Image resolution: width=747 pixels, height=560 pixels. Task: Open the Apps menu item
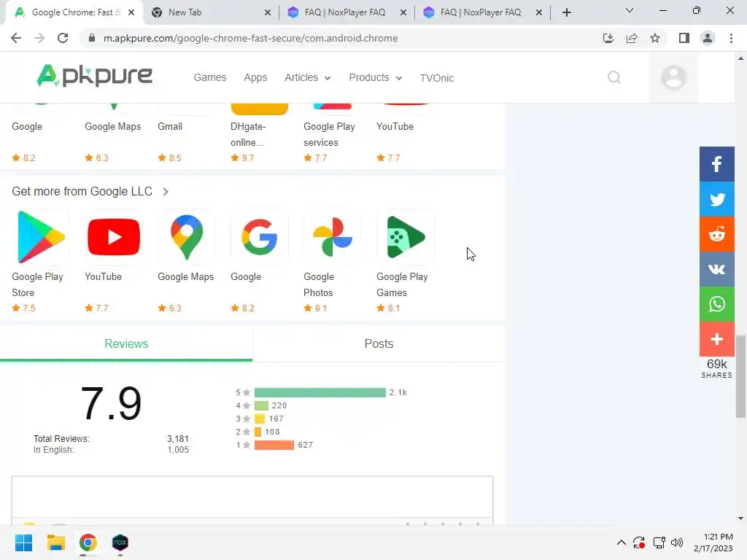pos(255,77)
